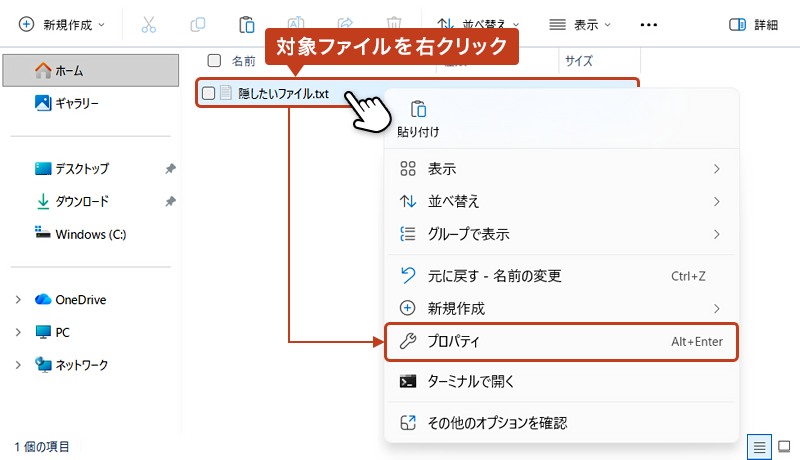Open the three-dots See more menu

[648, 24]
